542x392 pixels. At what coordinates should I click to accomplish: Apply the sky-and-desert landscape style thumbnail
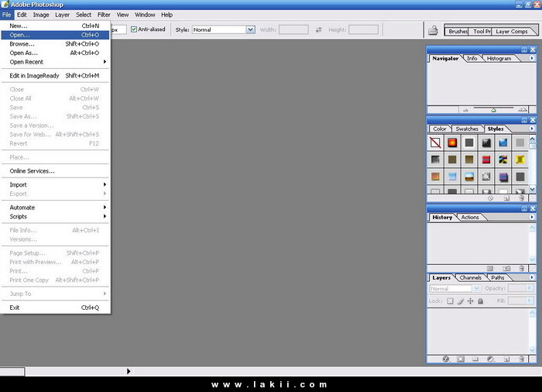coord(469,177)
